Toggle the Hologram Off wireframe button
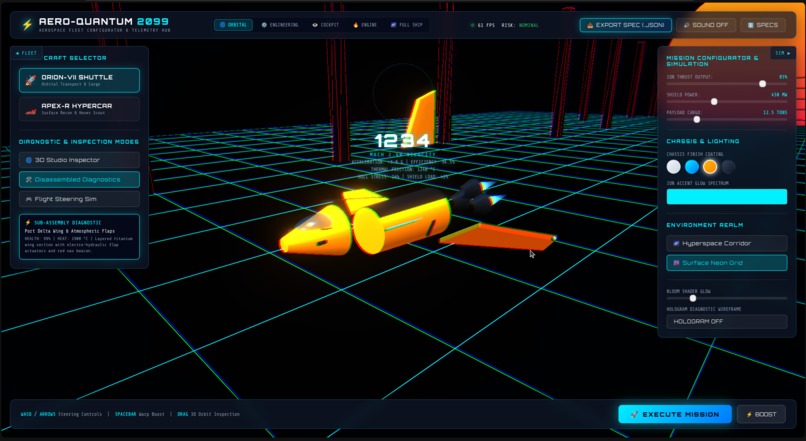Screen dimensions: 806x441 [727, 321]
